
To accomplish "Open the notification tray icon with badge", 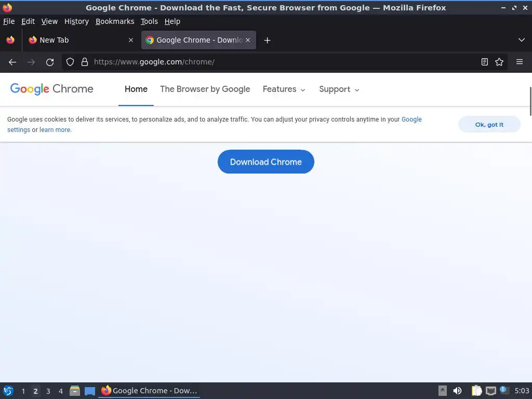I will tap(504, 391).
